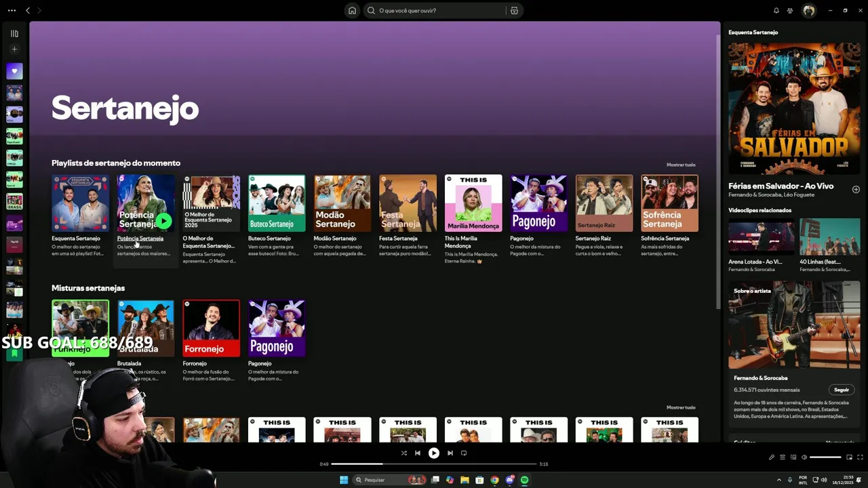Follow artist with 'Seguir' button

coord(842,390)
